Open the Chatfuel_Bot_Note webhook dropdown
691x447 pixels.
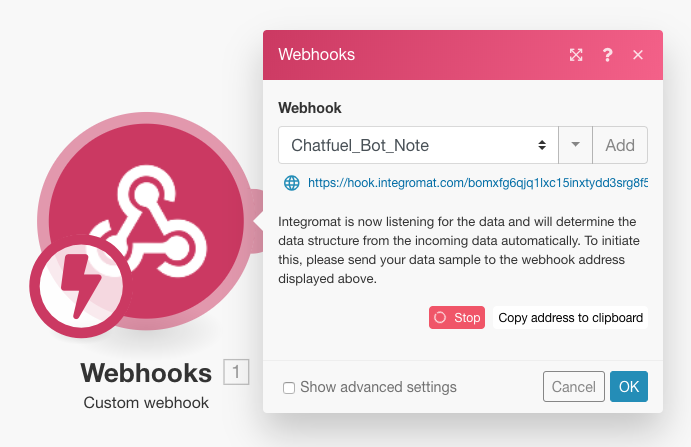[418, 145]
